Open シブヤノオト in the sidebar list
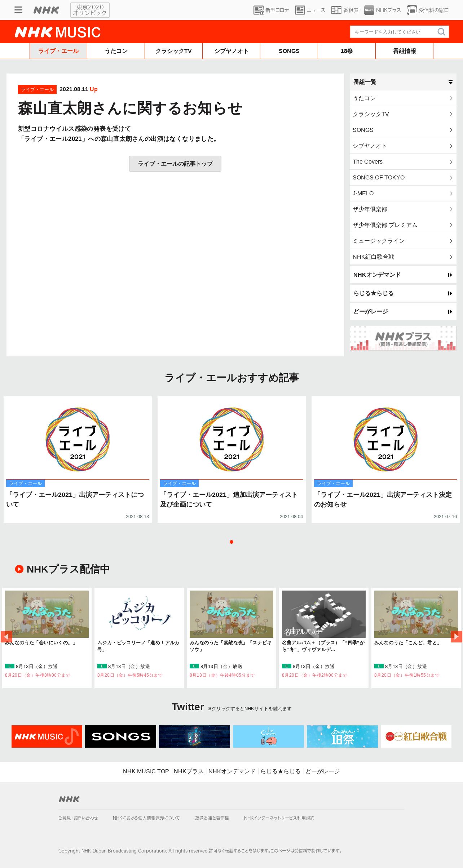Image resolution: width=463 pixels, height=868 pixels. click(403, 146)
